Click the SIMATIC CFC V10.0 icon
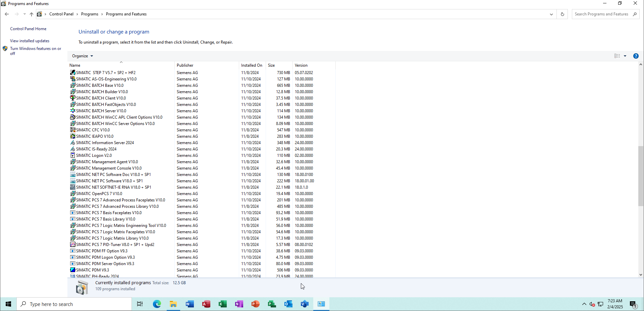 click(x=73, y=130)
